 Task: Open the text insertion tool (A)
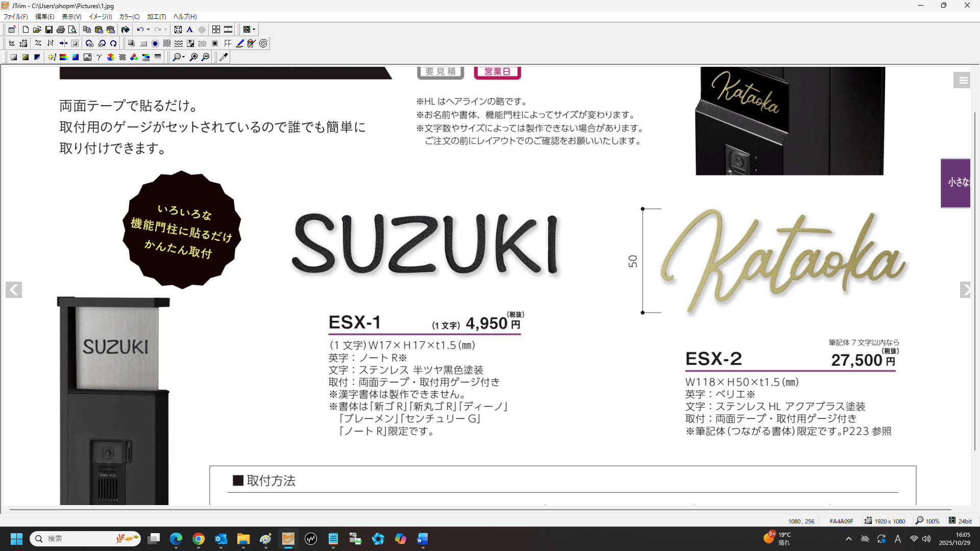(x=190, y=30)
